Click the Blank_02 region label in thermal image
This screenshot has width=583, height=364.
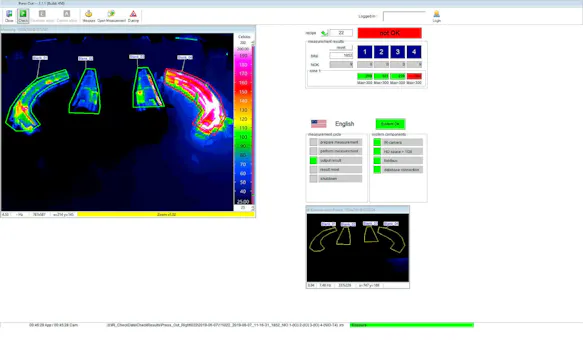[86, 58]
